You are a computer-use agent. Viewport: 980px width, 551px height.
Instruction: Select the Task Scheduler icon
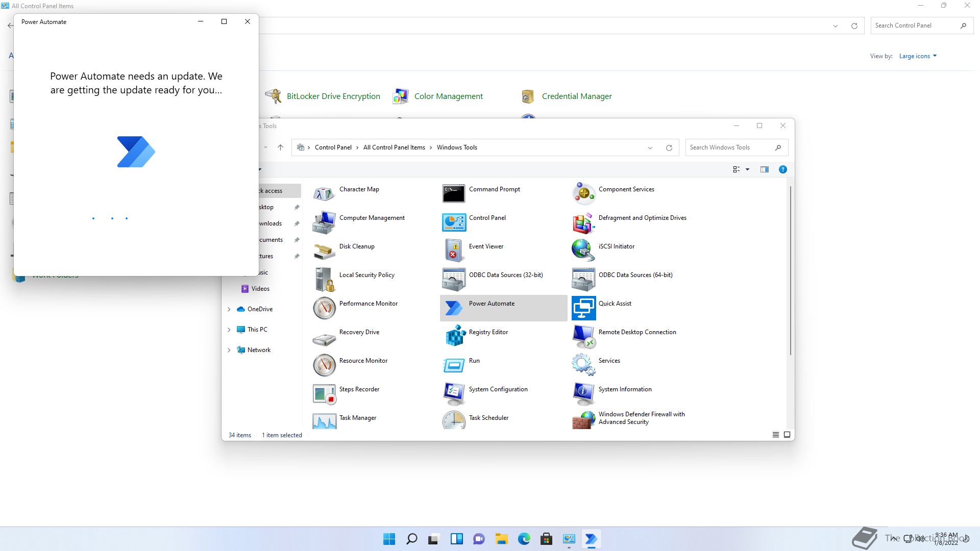point(454,420)
